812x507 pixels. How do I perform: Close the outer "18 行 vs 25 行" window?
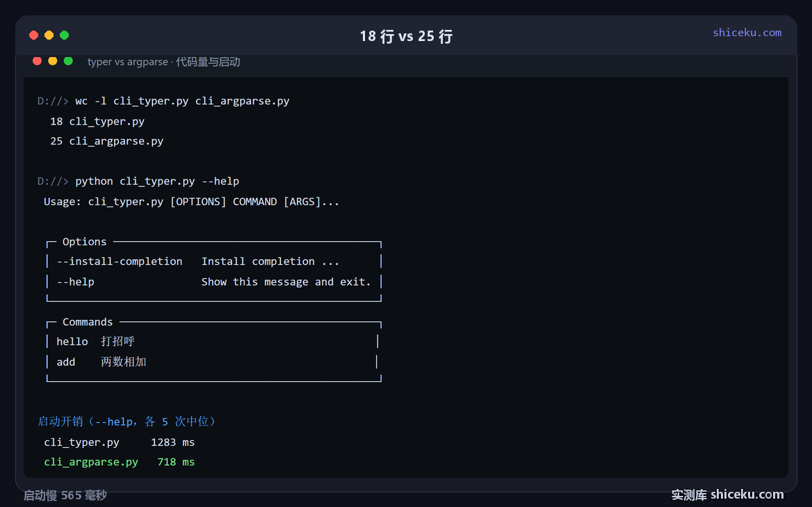tap(33, 35)
